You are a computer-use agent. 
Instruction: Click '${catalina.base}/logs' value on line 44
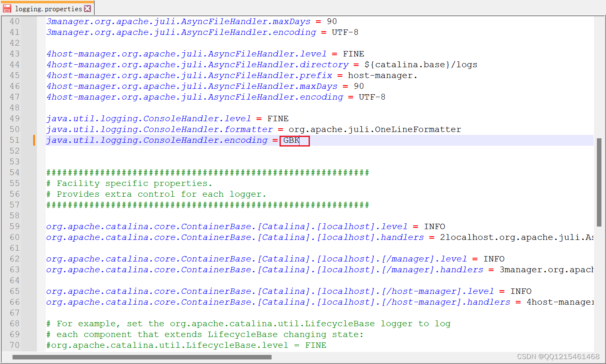tap(421, 65)
